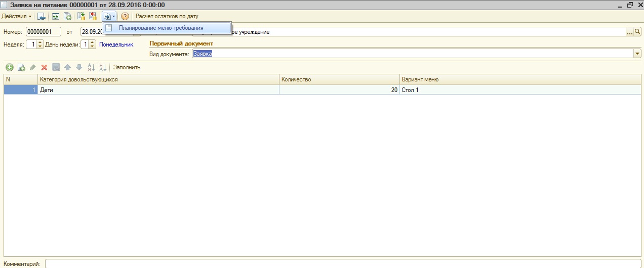Click into the Номер field
The width and height of the screenshot is (644, 268).
coord(43,32)
